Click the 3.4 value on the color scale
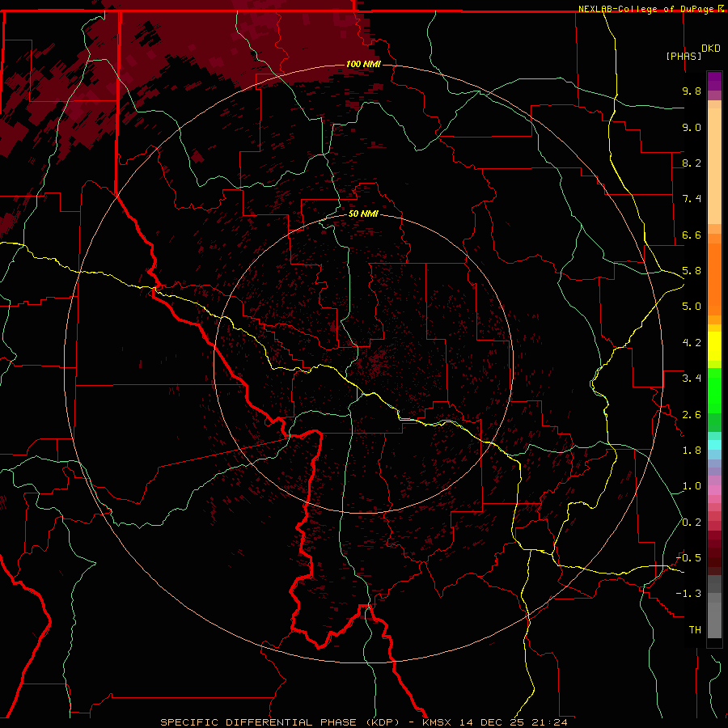Screen dimensions: 728x728 [692, 379]
